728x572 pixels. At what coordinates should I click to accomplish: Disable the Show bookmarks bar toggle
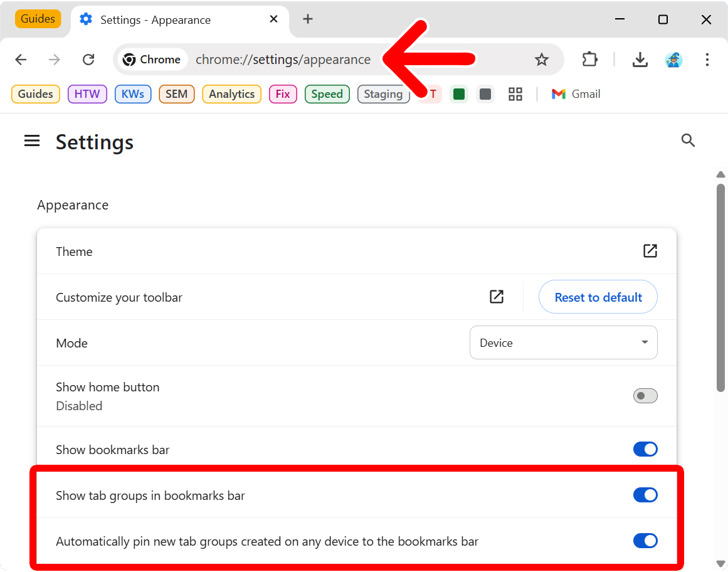645,449
